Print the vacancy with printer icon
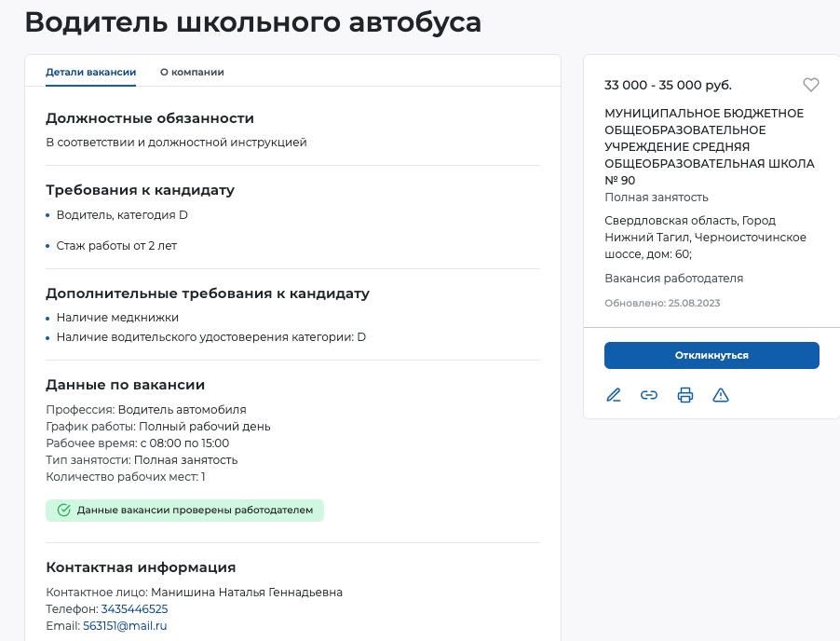The width and height of the screenshot is (840, 641). point(685,395)
